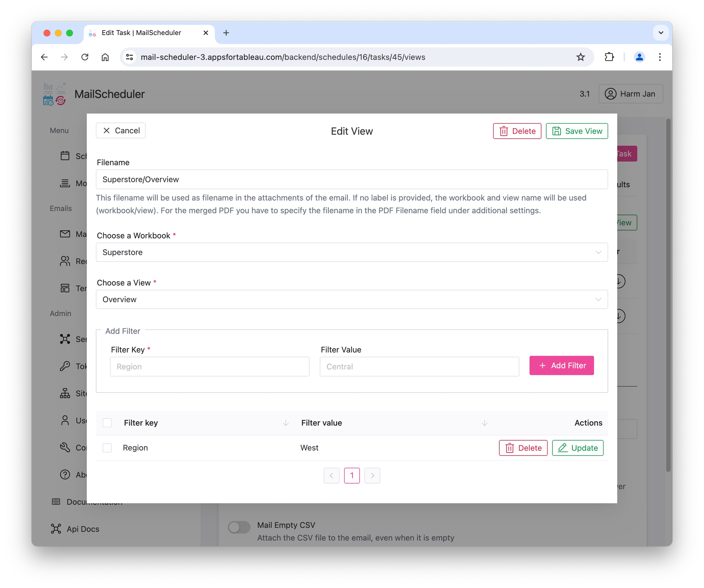Click the Api Docs sidebar icon
The image size is (704, 588).
56,528
